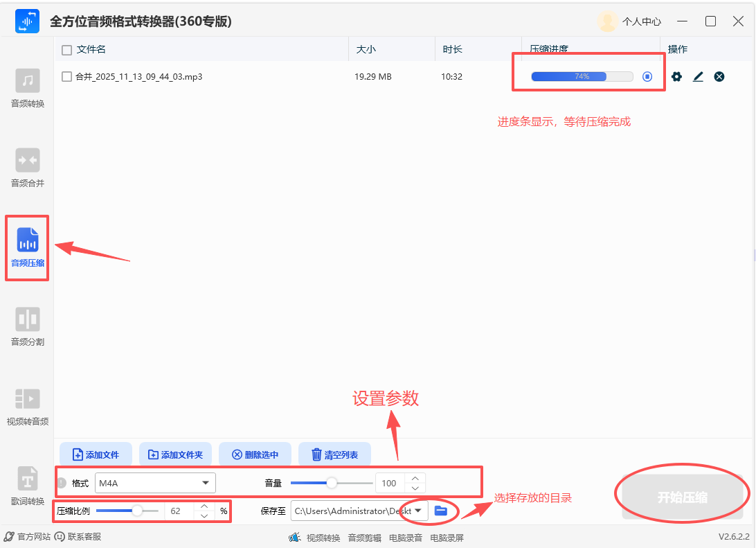
Task: Check the select-all 文件名 header checkbox
Action: [x=66, y=50]
